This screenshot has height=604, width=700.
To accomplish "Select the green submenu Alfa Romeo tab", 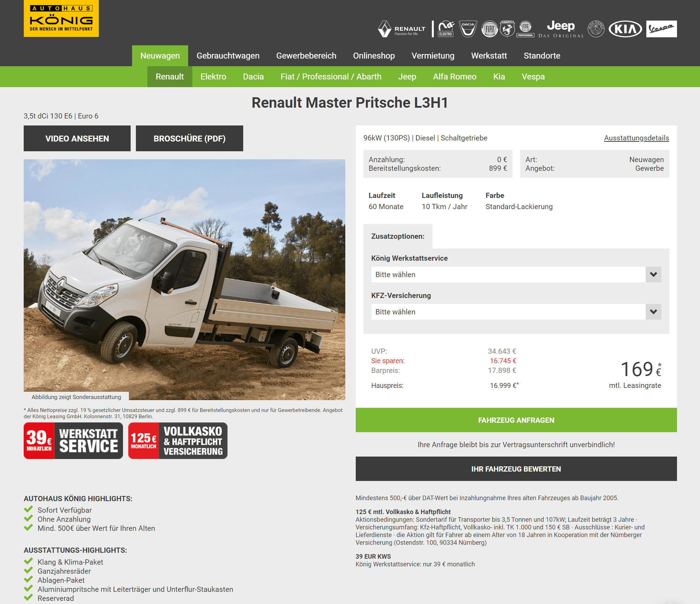I will pyautogui.click(x=455, y=77).
